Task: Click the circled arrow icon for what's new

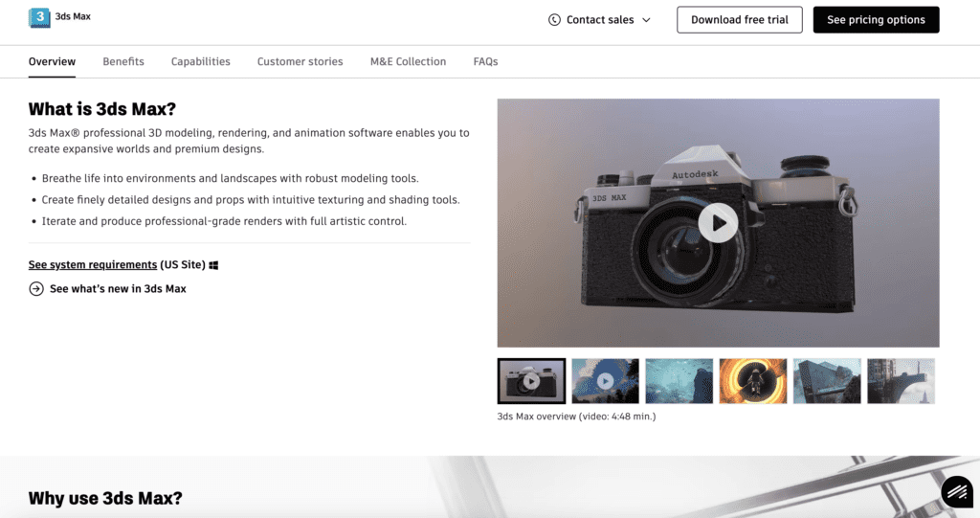Action: 36,288
